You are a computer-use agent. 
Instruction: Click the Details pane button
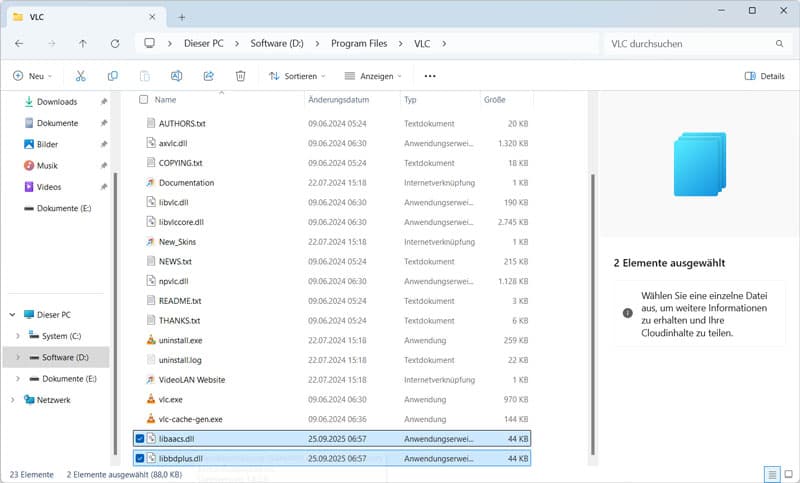[x=765, y=76]
